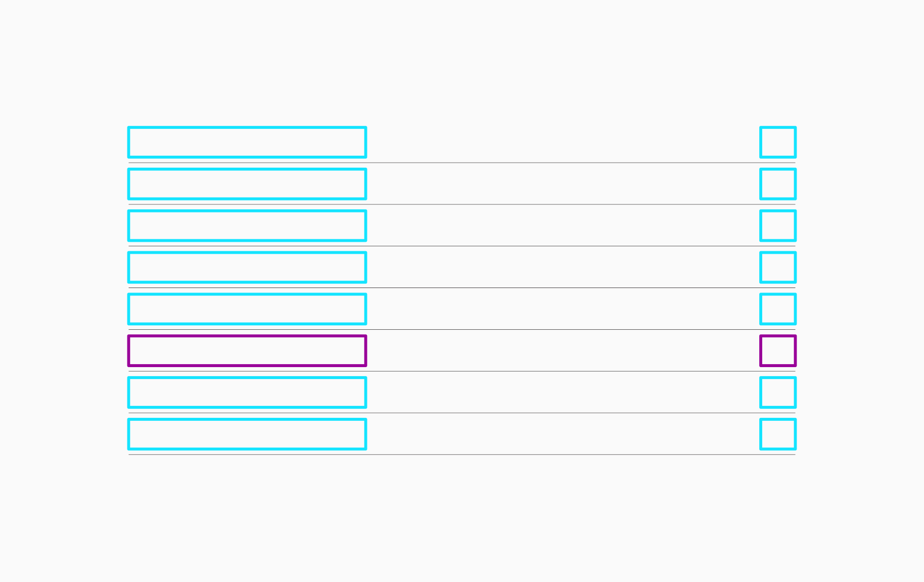Toggle the small square in the last row
Viewport: 924px width, 582px height.
point(778,434)
